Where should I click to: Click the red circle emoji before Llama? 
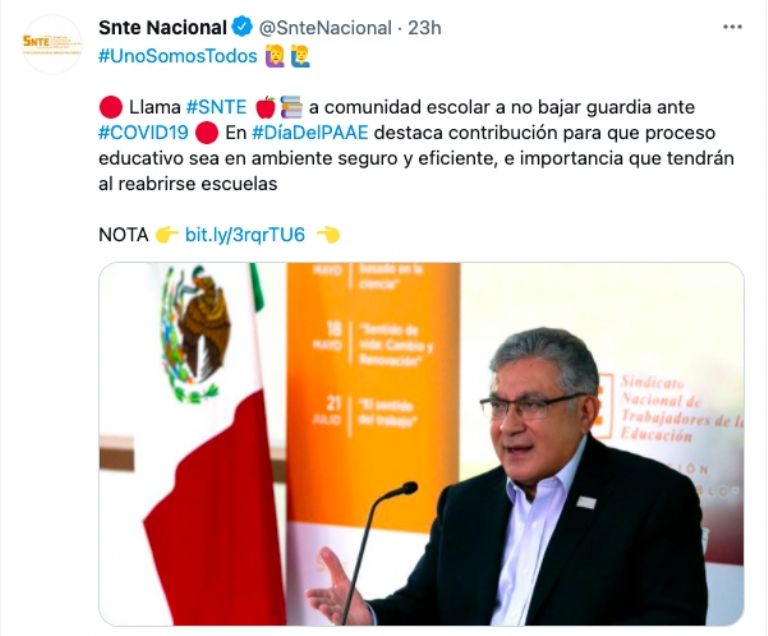[111, 107]
